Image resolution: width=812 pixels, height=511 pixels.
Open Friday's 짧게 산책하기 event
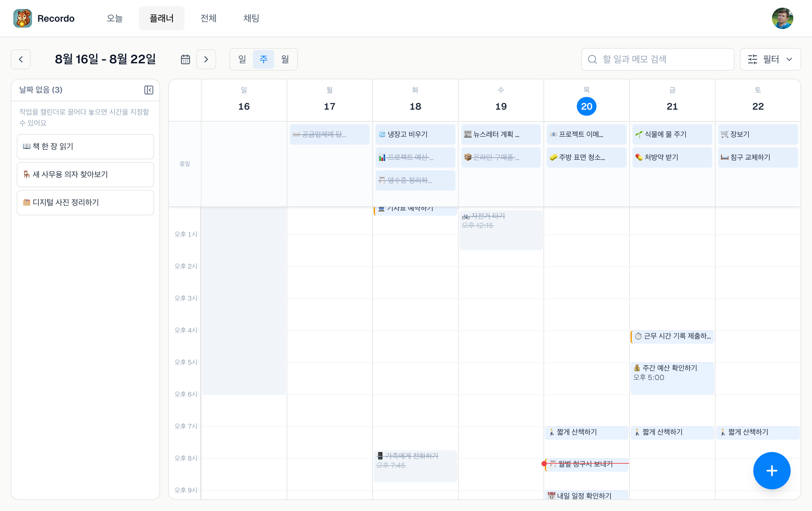tap(672, 433)
